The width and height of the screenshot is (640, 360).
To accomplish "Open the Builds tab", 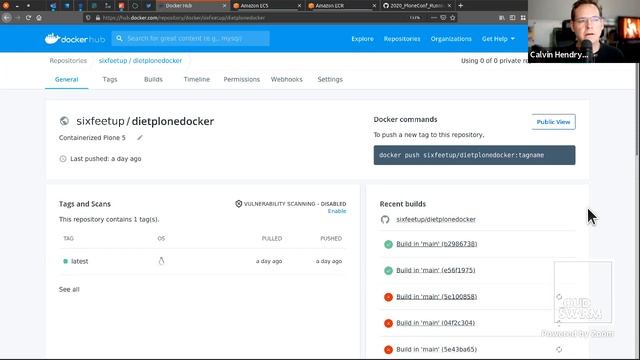I will coord(153,79).
